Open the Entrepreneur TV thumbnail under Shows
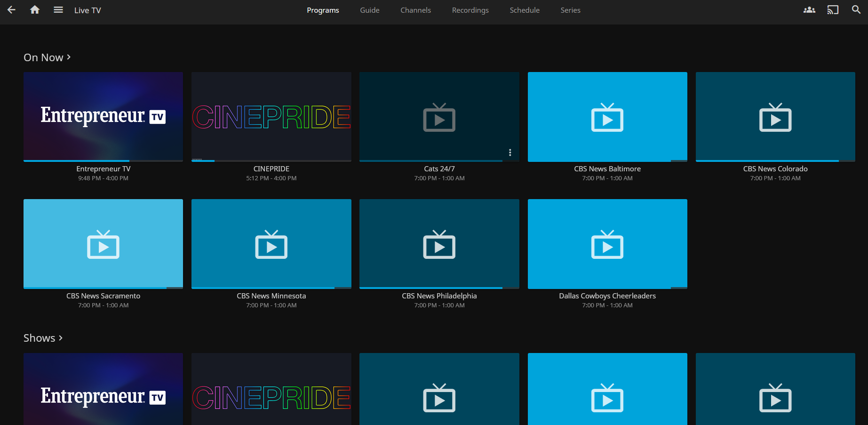This screenshot has height=425, width=868. click(103, 389)
